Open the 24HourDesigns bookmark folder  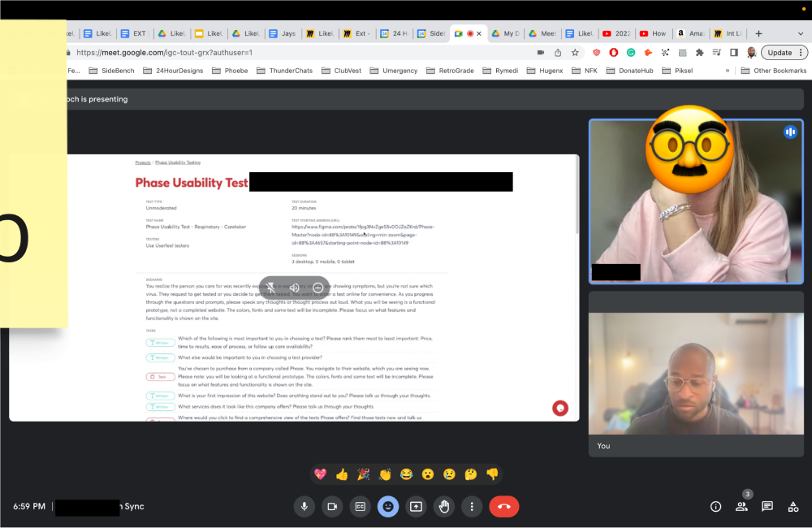tap(173, 71)
